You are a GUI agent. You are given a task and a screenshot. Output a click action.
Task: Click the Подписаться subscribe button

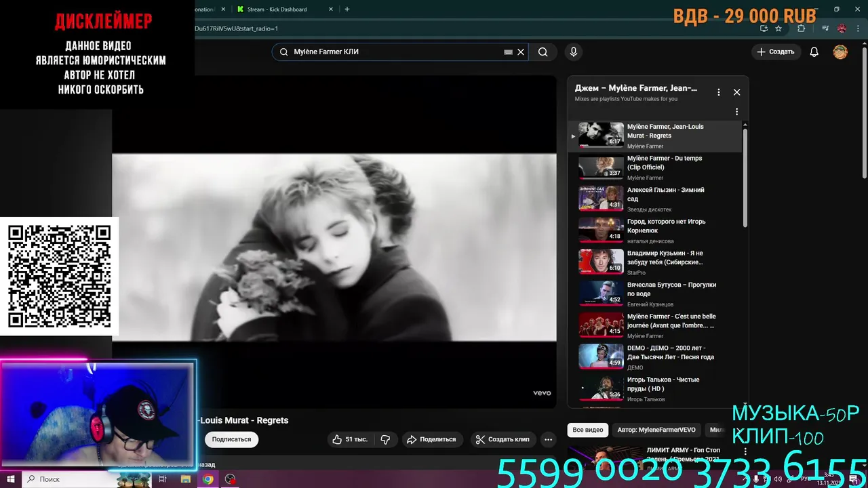coord(231,439)
